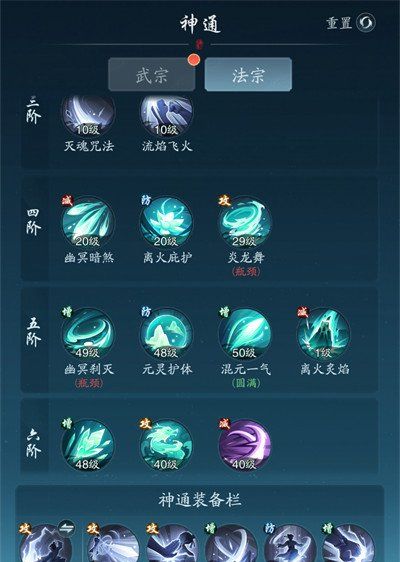
Task: Switch to the 武宗 tab
Action: (x=152, y=75)
